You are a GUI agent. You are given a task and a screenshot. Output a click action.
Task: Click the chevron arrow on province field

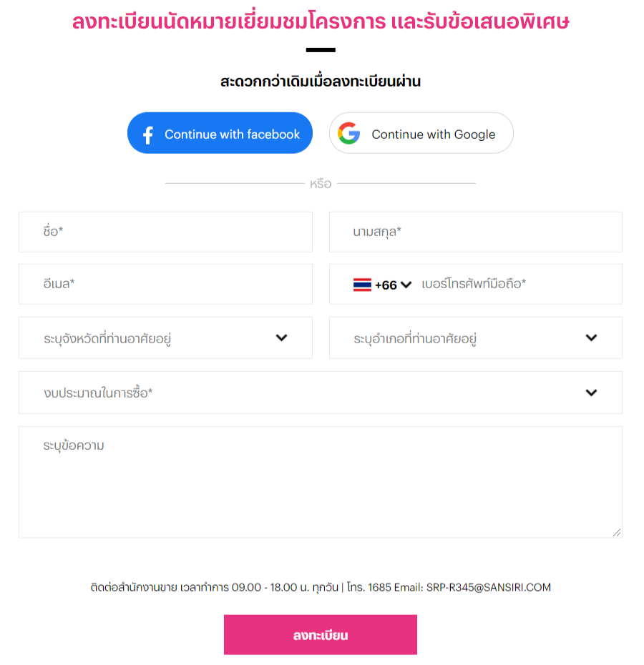(x=281, y=338)
